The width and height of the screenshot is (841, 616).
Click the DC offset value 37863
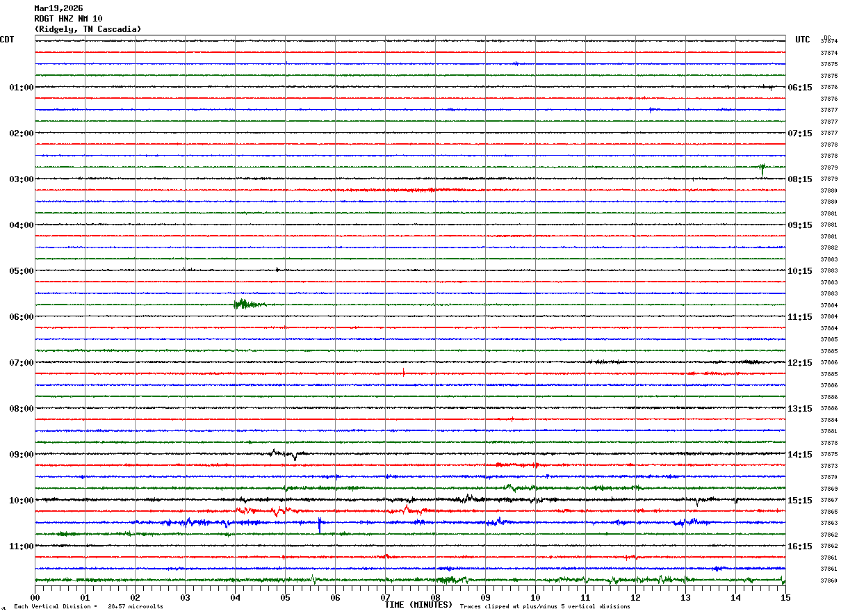828,523
